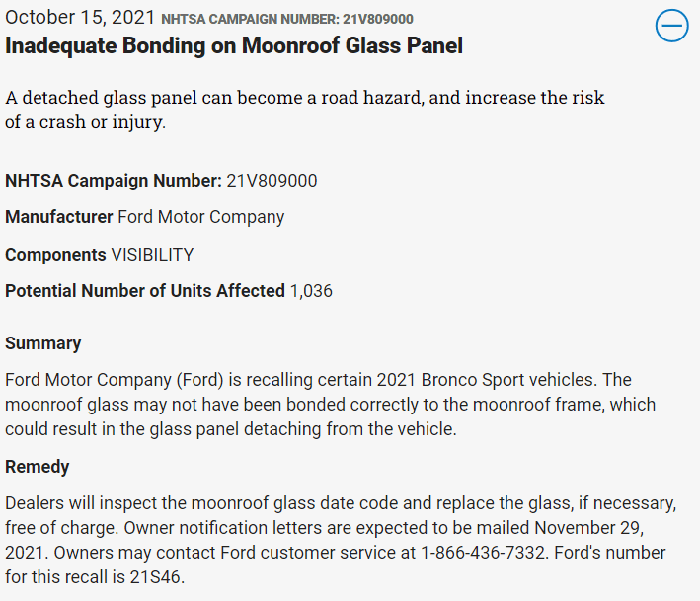
Task: Click the detached glass panel hazard description
Action: point(304,110)
